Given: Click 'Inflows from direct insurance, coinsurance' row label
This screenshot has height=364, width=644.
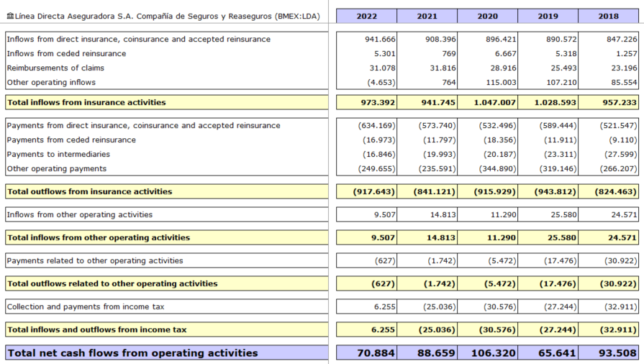Looking at the screenshot, I should pos(138,39).
